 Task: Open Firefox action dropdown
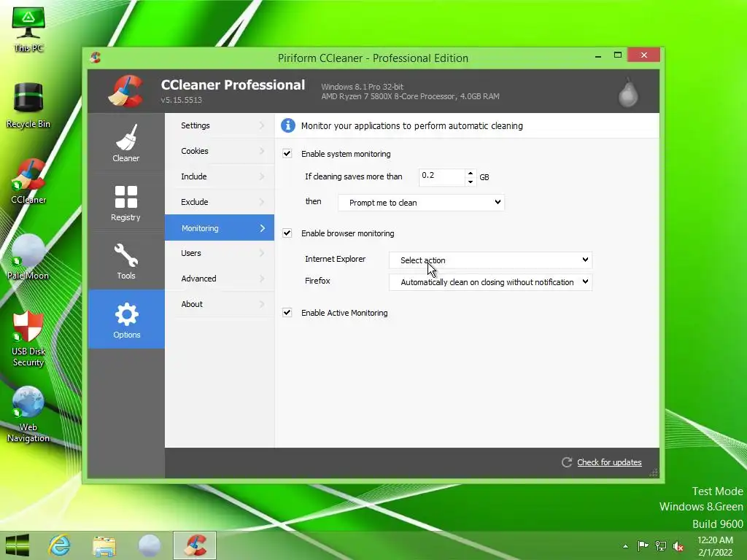[x=491, y=282]
